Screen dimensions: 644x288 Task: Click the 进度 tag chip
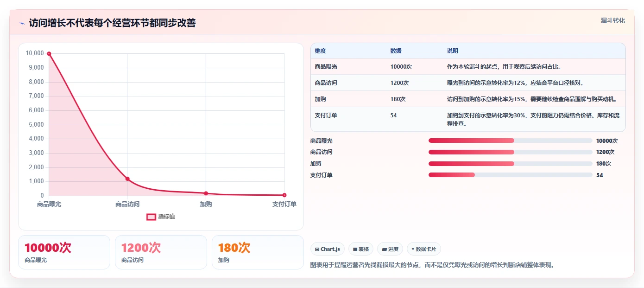[x=390, y=249]
